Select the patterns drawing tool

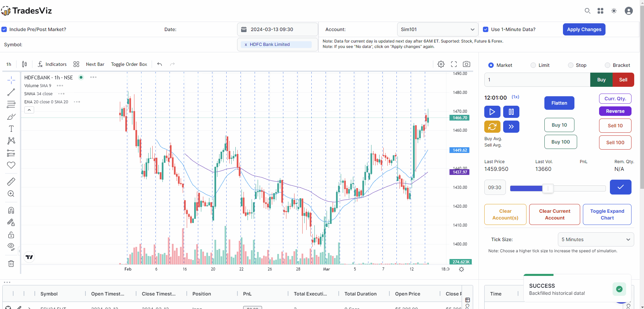[11, 141]
